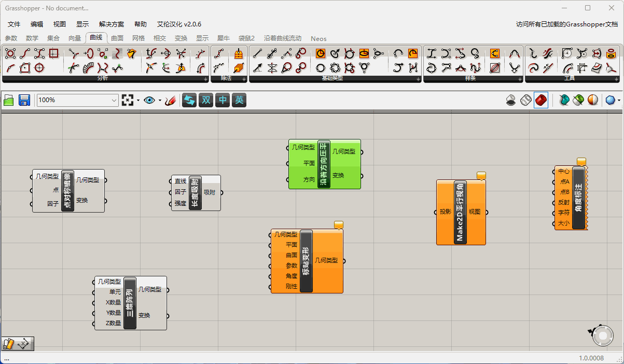Open the 解决方案 menu
Screen dimensions: 624x364
pos(112,24)
